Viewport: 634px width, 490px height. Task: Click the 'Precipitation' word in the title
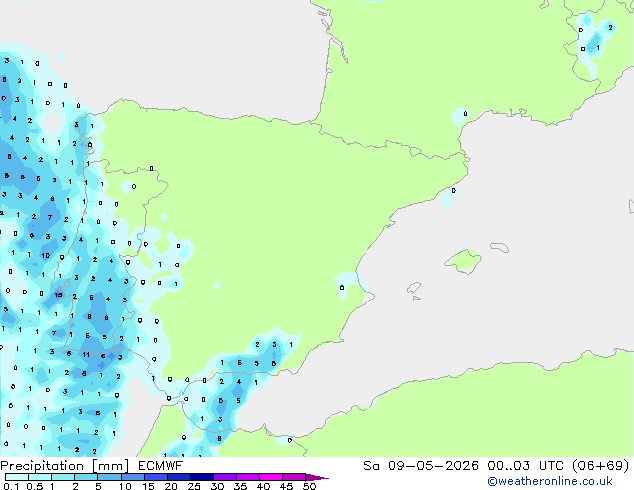pyautogui.click(x=42, y=466)
